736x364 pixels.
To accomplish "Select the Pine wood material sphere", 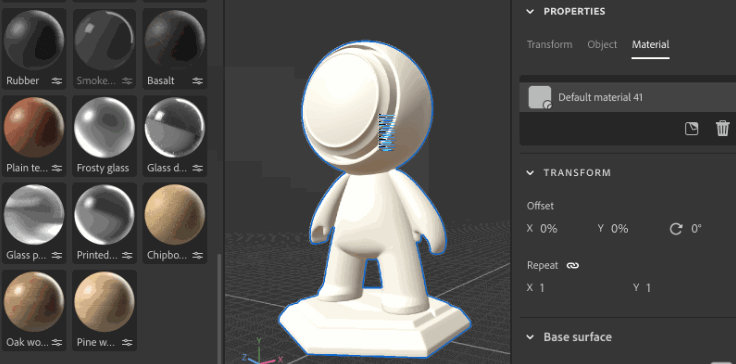I will [105, 302].
